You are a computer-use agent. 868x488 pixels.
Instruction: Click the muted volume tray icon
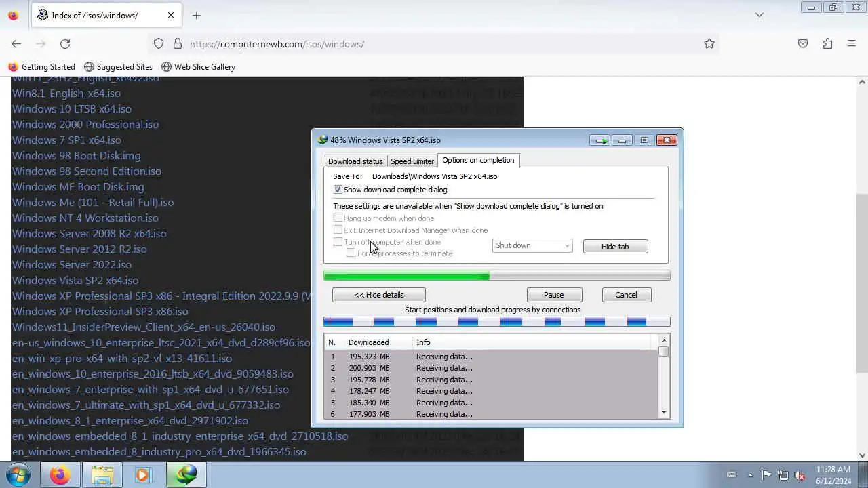pos(800,475)
